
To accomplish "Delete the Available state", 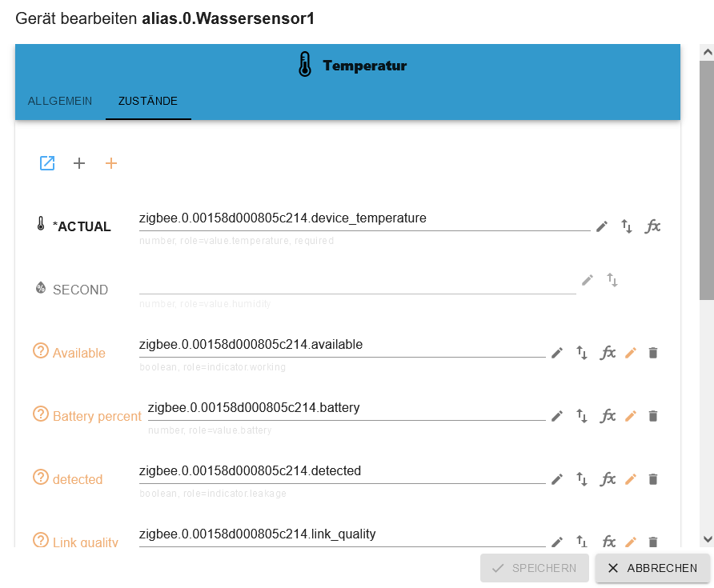I will 653,353.
